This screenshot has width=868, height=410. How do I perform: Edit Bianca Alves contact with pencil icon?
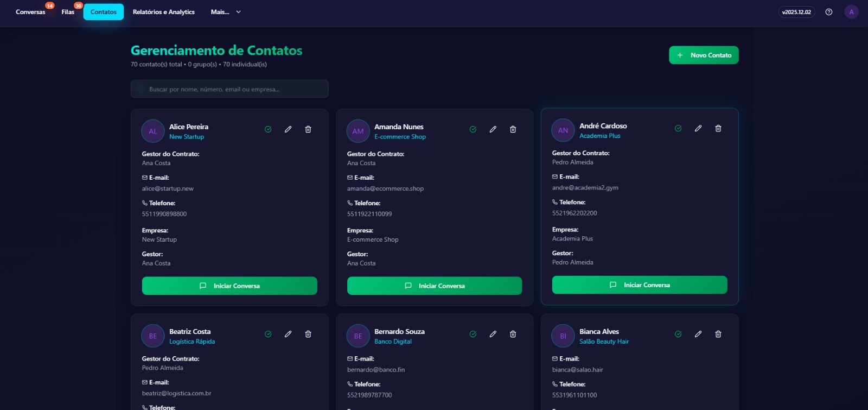(x=698, y=334)
